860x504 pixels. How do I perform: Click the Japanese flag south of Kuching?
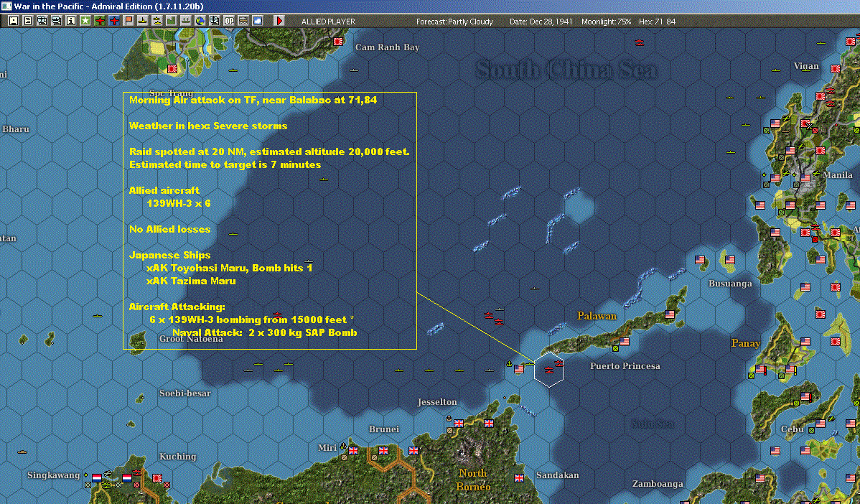click(x=157, y=477)
